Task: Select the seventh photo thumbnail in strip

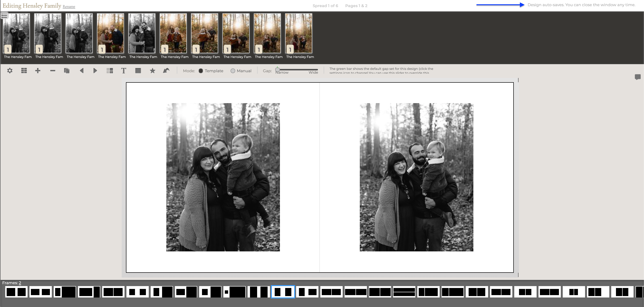Action: (x=205, y=33)
